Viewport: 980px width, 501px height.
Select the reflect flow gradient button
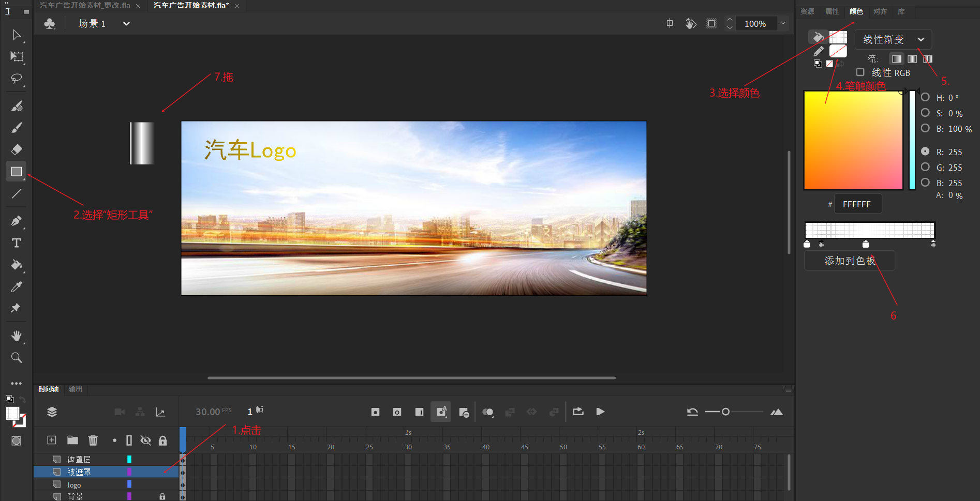[x=912, y=59]
